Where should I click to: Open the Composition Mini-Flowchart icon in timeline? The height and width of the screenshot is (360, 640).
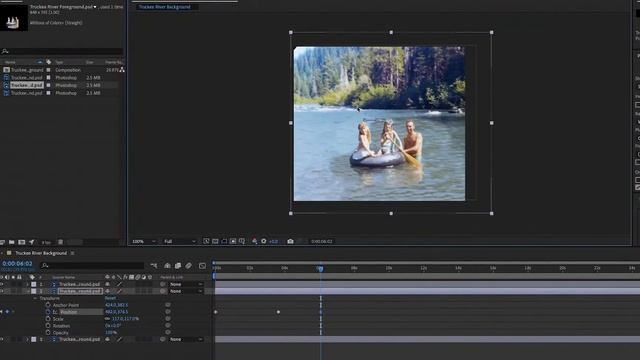pos(154,266)
